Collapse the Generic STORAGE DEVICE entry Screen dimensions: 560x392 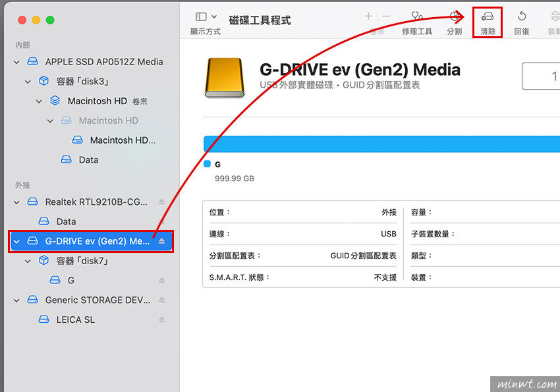tap(17, 300)
